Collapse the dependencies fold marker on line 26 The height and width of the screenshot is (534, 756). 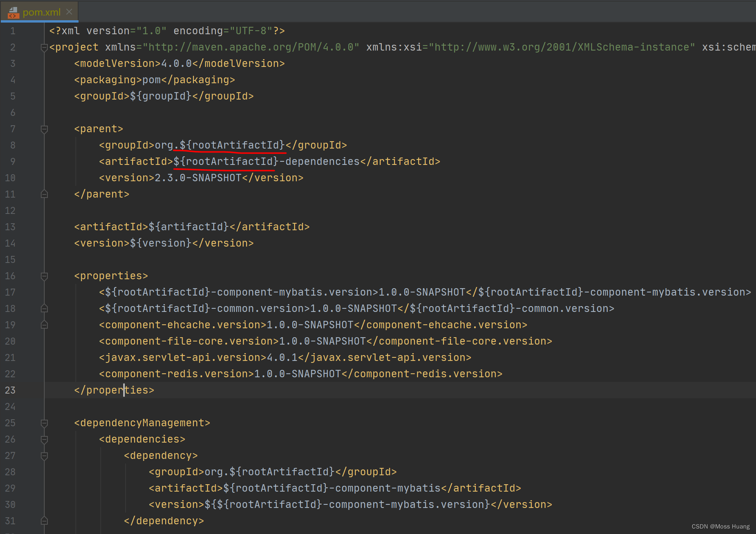44,439
